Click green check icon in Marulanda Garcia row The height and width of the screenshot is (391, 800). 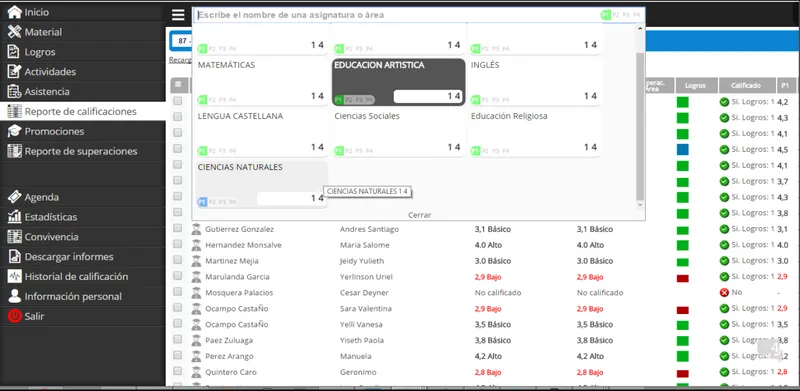(x=724, y=277)
